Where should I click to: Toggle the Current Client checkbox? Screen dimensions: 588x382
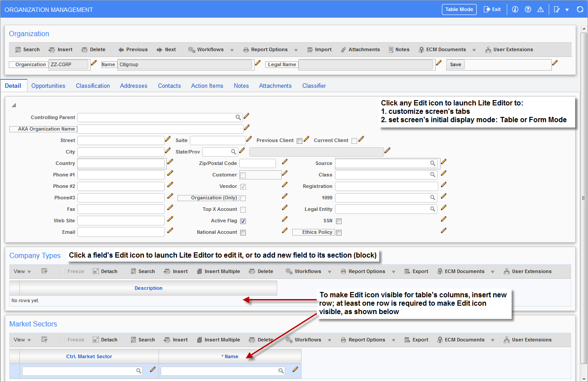354,141
